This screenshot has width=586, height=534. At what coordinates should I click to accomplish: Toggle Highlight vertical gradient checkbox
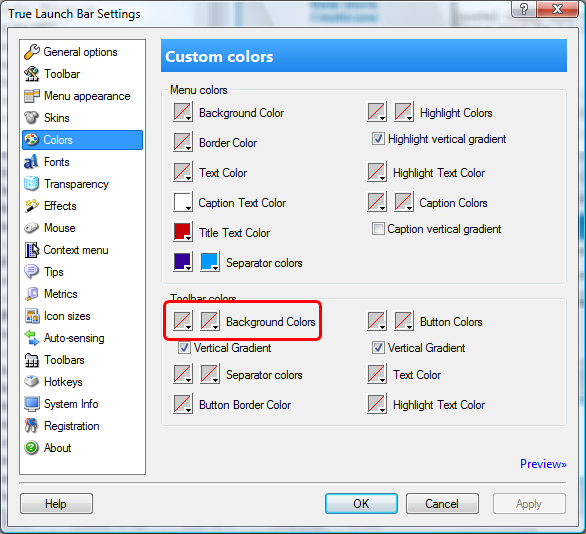click(378, 139)
